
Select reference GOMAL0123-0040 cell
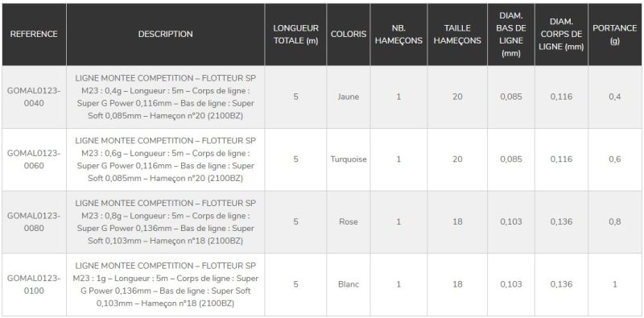click(34, 97)
